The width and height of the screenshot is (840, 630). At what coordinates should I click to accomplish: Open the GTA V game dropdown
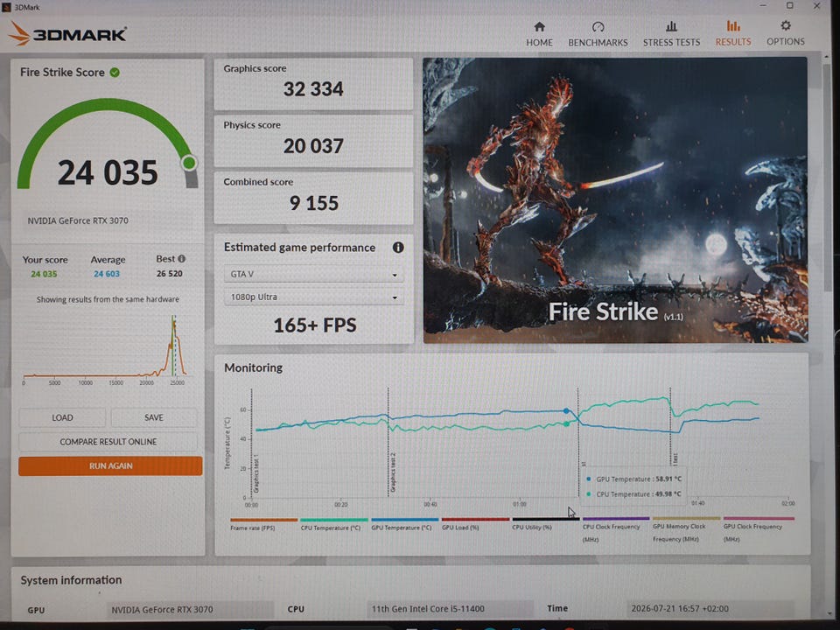[313, 274]
